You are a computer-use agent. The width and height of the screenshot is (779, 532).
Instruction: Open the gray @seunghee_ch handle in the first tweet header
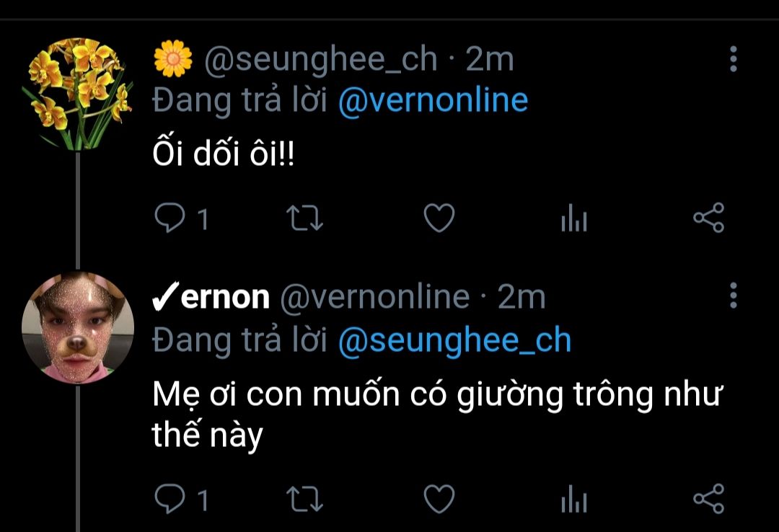[x=321, y=61]
